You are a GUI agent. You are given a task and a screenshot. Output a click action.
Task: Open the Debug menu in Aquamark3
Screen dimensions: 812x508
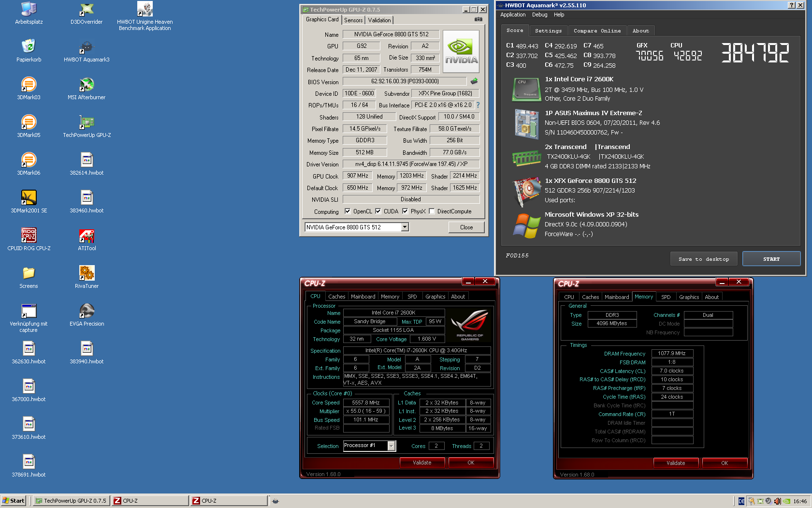[x=539, y=15]
